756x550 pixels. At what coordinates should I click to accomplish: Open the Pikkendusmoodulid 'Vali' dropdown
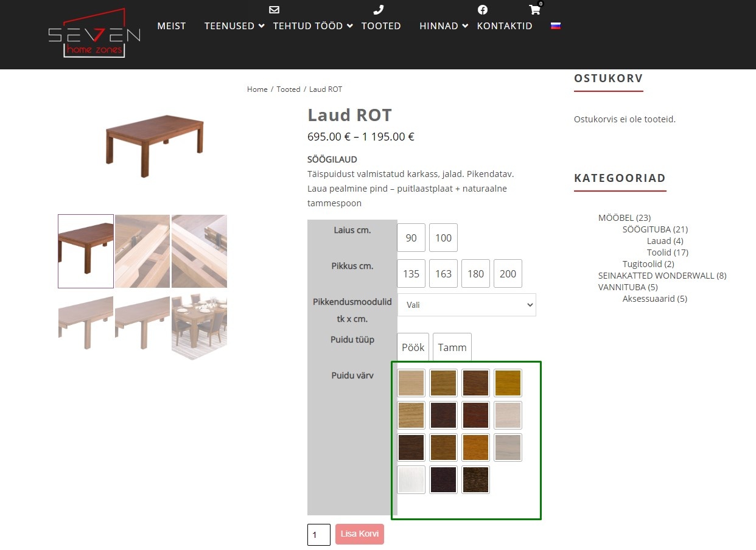(x=466, y=305)
